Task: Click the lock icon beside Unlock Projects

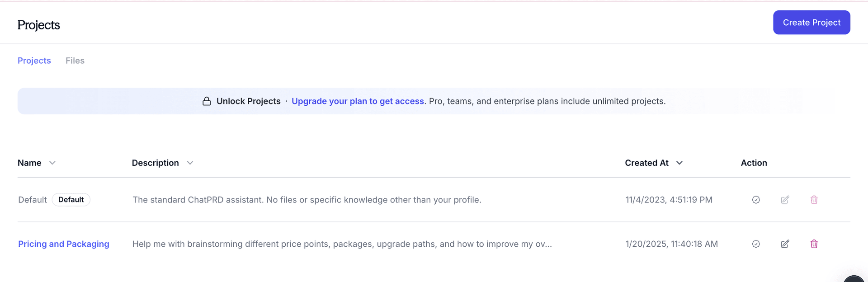Action: click(x=207, y=101)
